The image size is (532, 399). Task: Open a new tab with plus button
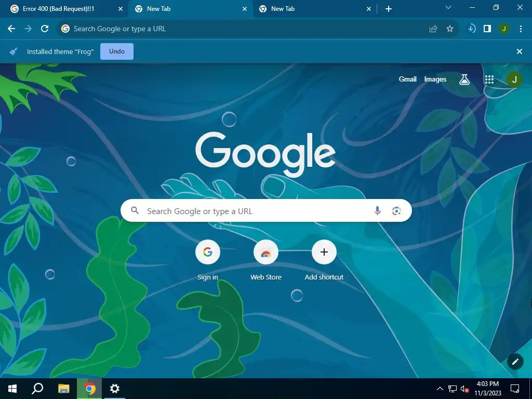[389, 9]
